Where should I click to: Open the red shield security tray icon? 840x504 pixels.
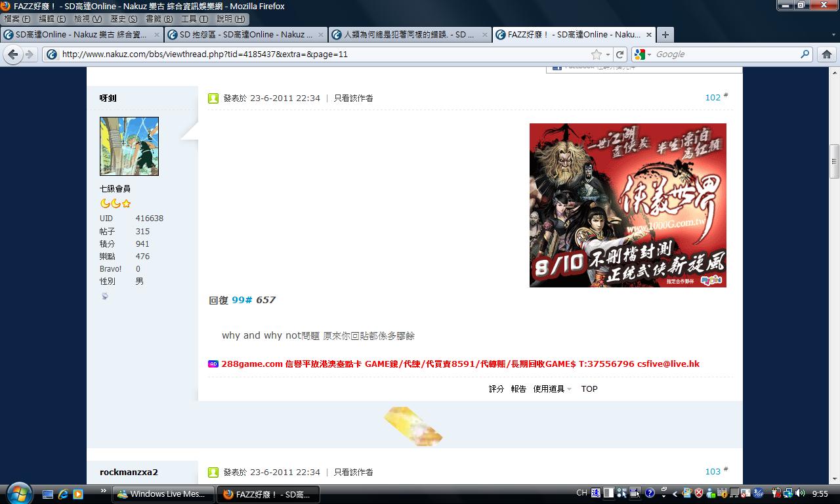pos(699,493)
